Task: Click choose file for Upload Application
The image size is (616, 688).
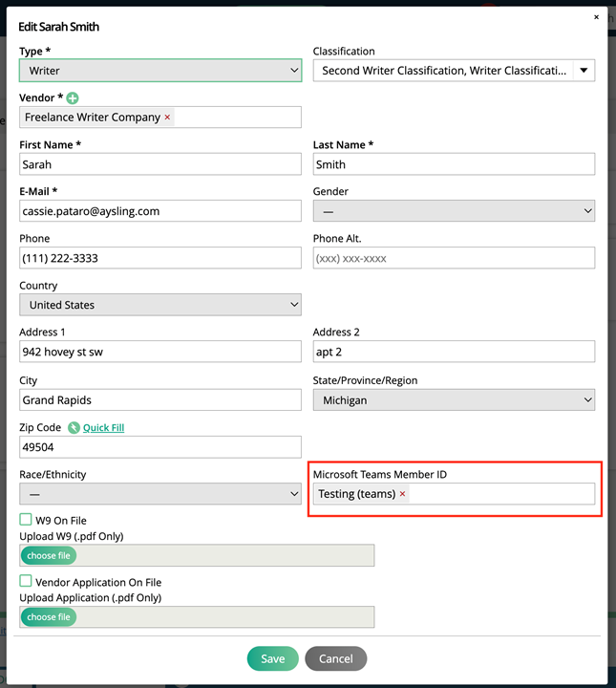Action: (48, 617)
